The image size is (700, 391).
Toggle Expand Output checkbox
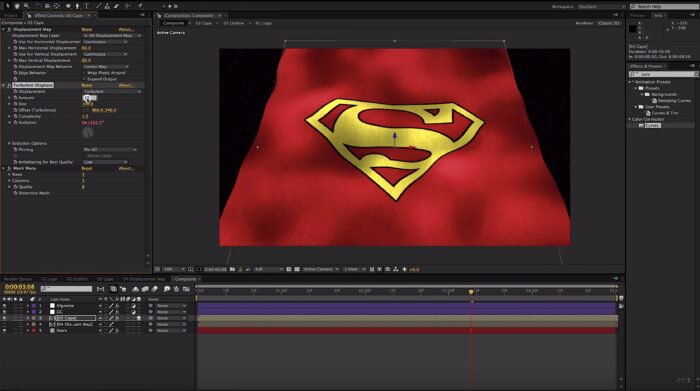click(x=84, y=79)
